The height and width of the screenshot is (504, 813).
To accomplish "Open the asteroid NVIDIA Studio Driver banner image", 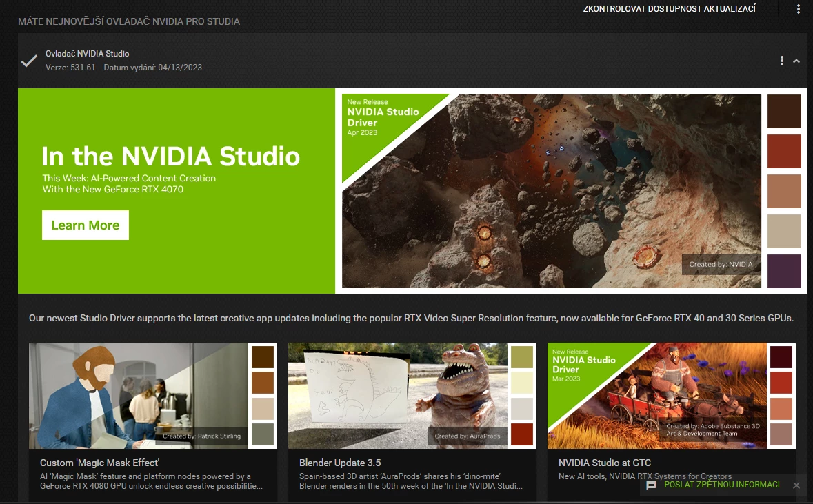I will pos(551,191).
